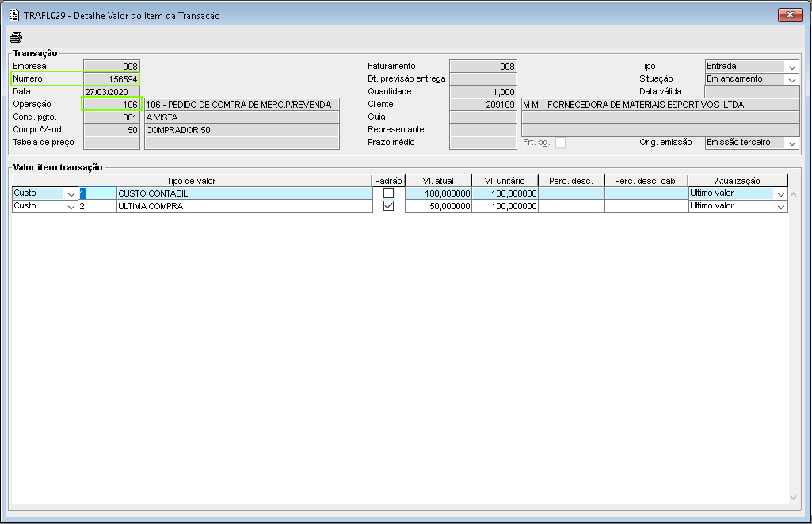Click Vl. atual value 100,000000

438,193
